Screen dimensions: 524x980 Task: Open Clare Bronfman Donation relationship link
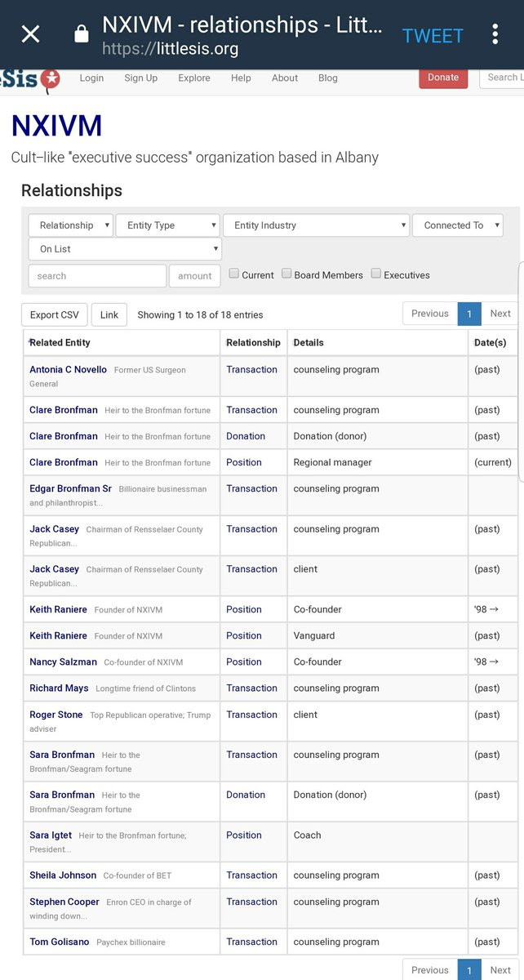(x=246, y=437)
